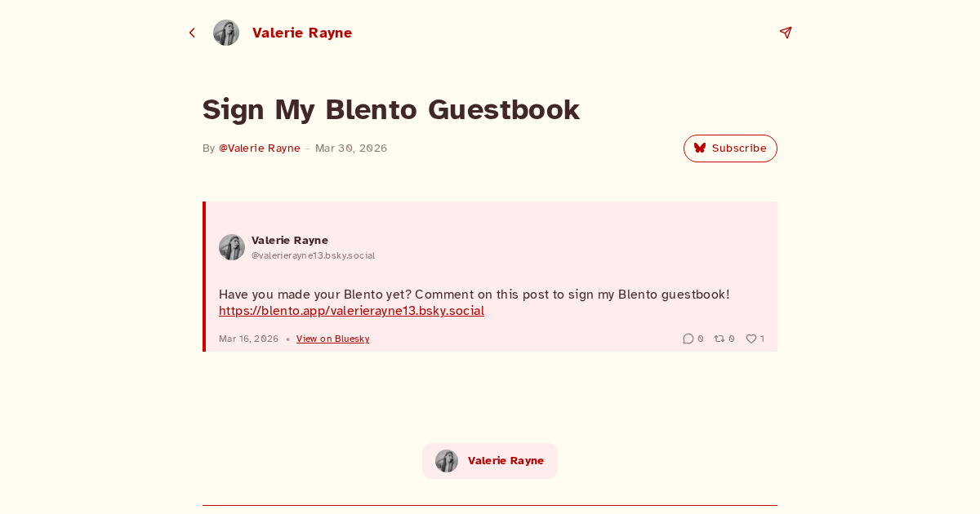Viewport: 980px width, 514px height.
Task: Click the View on Bluesky link
Action: coord(332,339)
